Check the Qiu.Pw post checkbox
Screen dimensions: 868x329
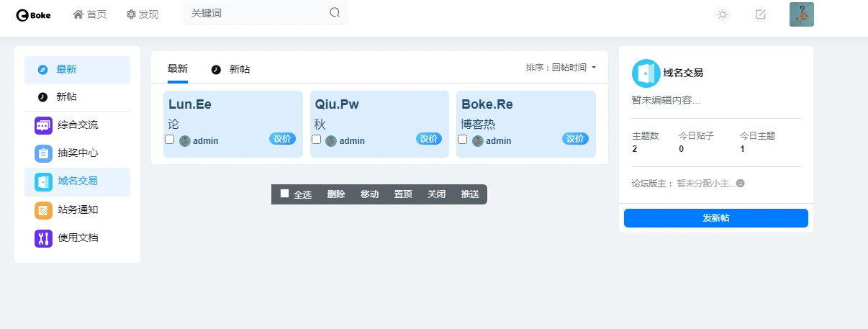[x=317, y=140]
